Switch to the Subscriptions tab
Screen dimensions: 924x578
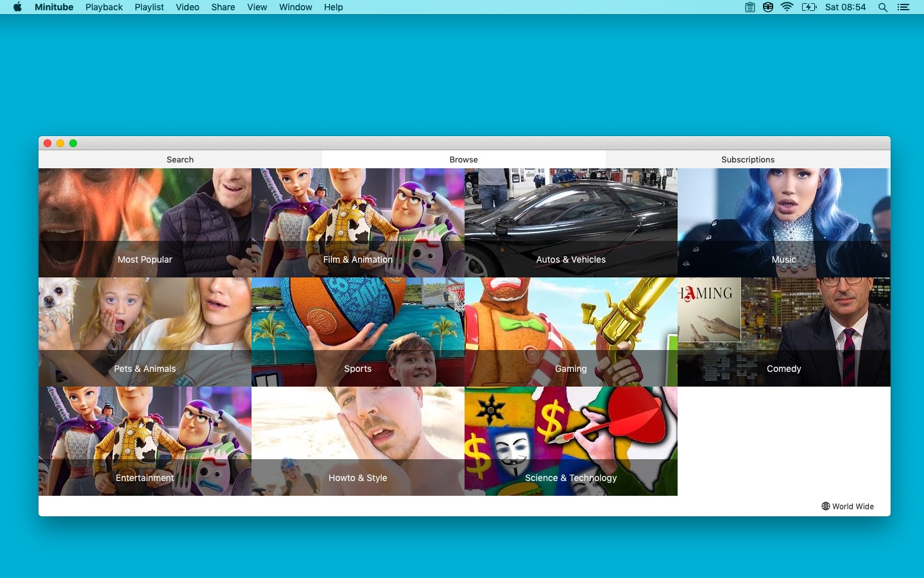pyautogui.click(x=748, y=159)
